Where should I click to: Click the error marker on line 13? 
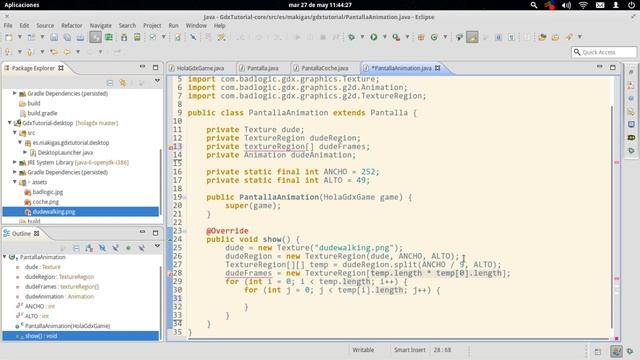click(171, 147)
